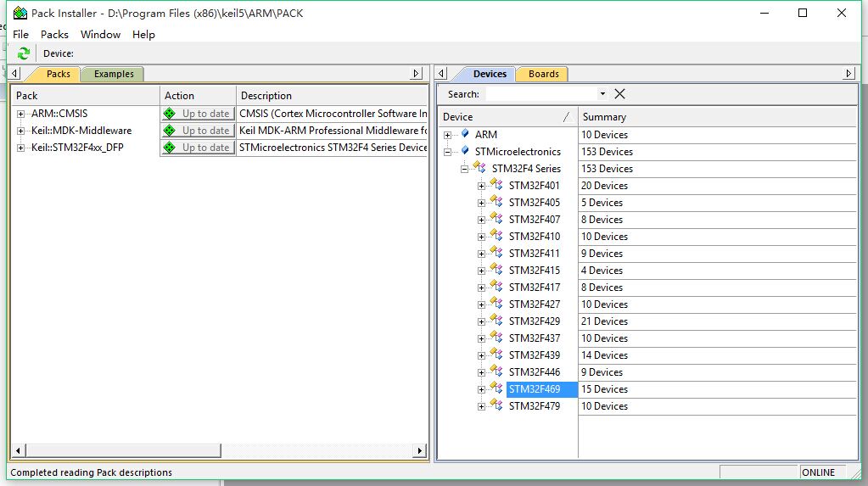Clear the device search with the X icon

[x=620, y=94]
